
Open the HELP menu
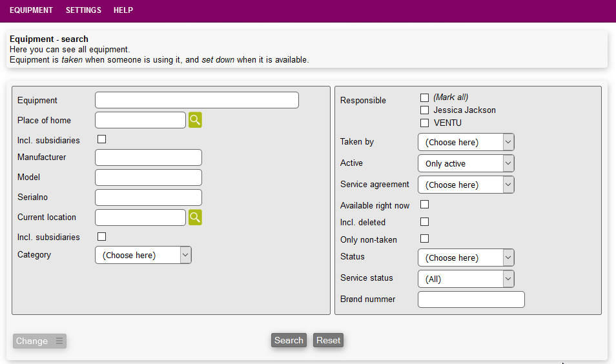pyautogui.click(x=123, y=10)
